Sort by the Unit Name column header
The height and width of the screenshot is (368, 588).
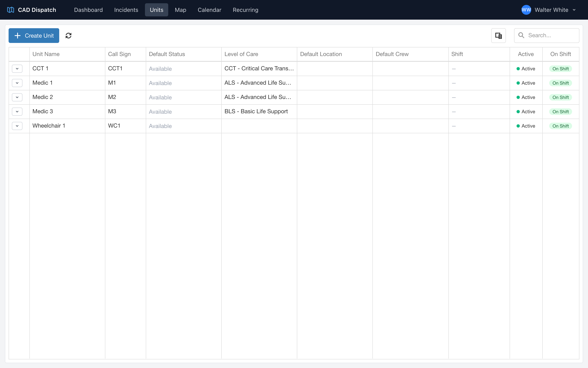pyautogui.click(x=67, y=54)
